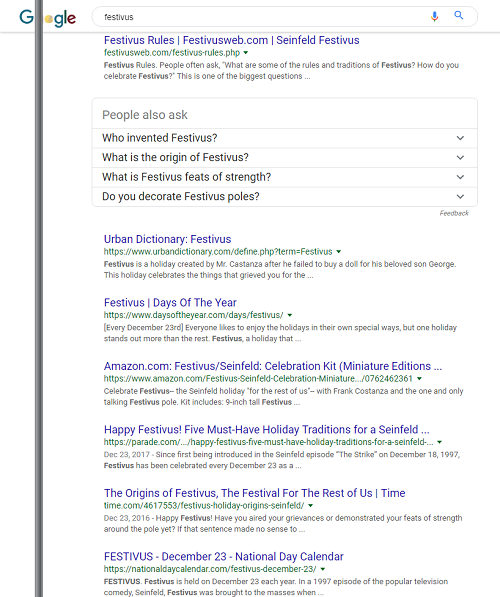Open Amazon.com Festivus Celebration Kit result
This screenshot has width=500, height=597.
(273, 366)
